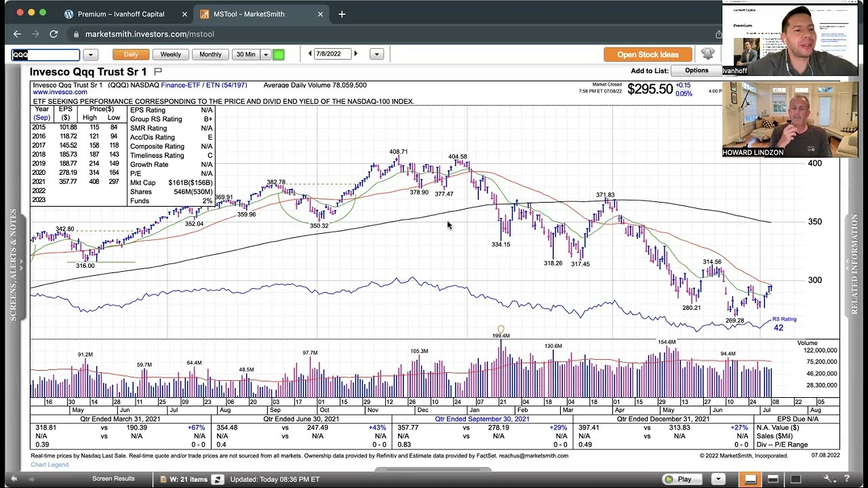Screen dimensions: 868x488
Task: Click the flag icon beside Invesco Qqq Trust
Action: (x=158, y=71)
